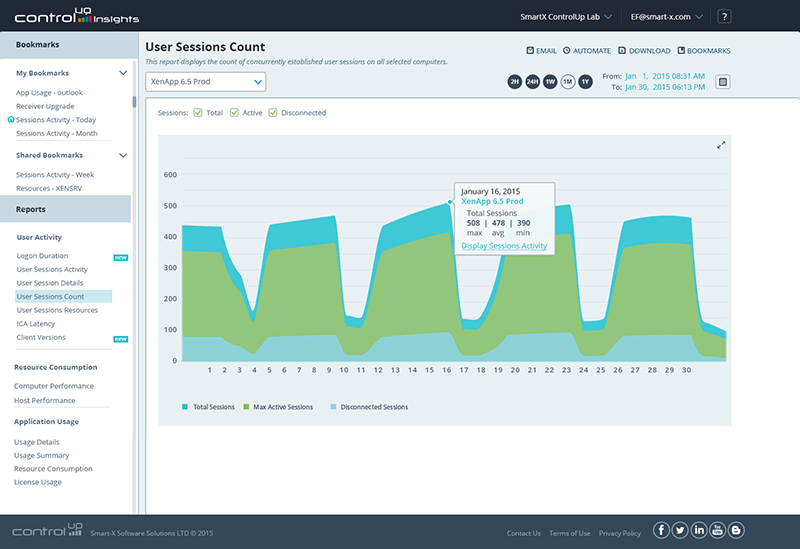
Task: Open the Host Performance report
Action: (44, 401)
